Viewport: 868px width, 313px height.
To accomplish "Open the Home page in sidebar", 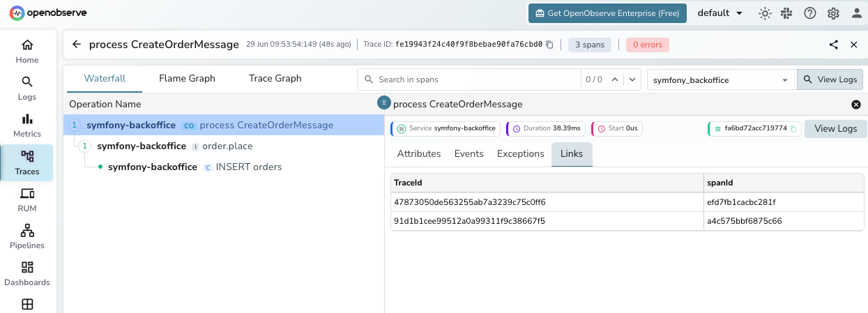I will click(x=27, y=52).
